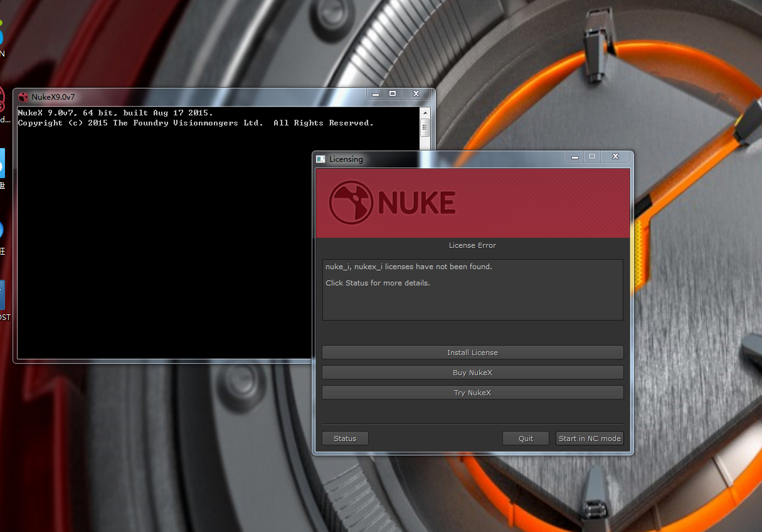Minimize the NukeX9.0v7 console window
The height and width of the screenshot is (532, 762).
coord(376,94)
